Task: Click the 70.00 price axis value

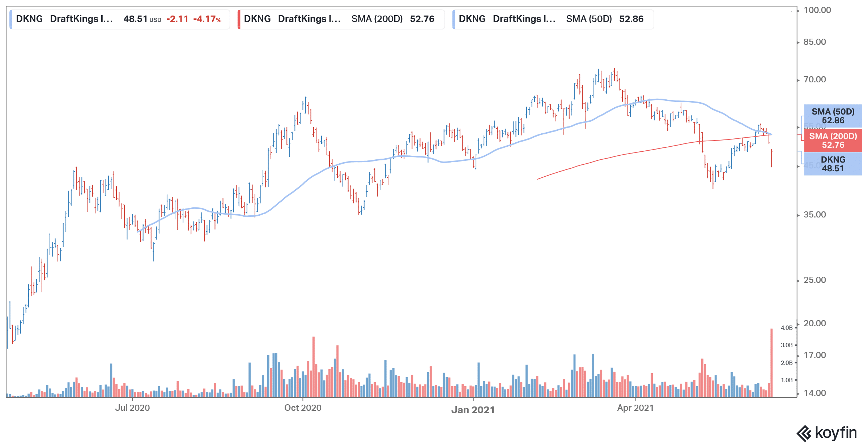Action: [814, 79]
